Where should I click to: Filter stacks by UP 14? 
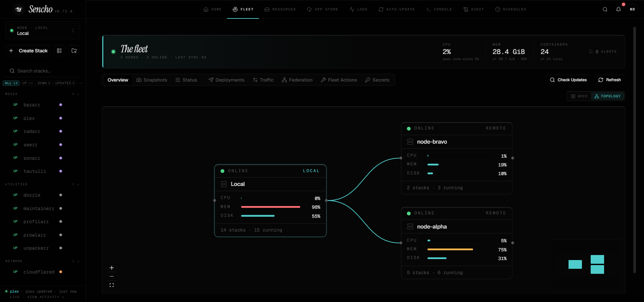pos(28,83)
